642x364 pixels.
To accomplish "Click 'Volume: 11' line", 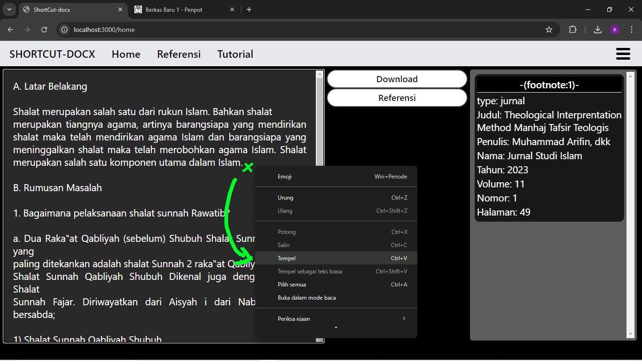I will pyautogui.click(x=501, y=184).
